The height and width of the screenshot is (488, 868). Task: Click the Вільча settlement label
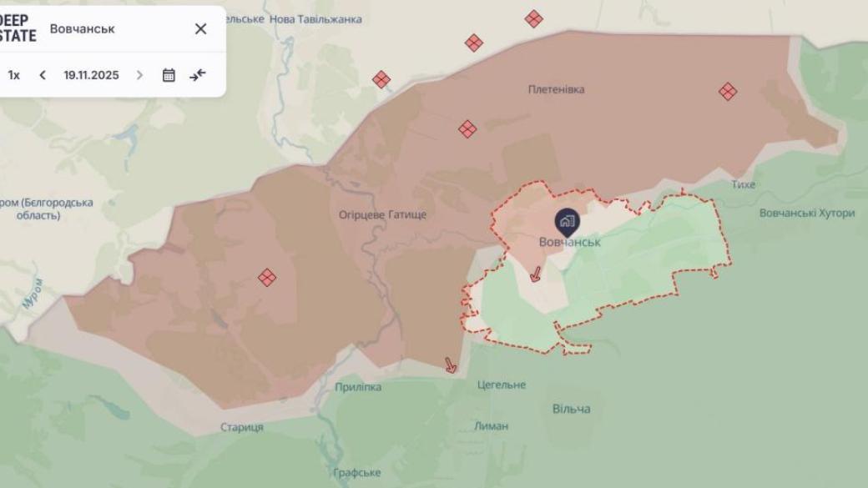[571, 409]
